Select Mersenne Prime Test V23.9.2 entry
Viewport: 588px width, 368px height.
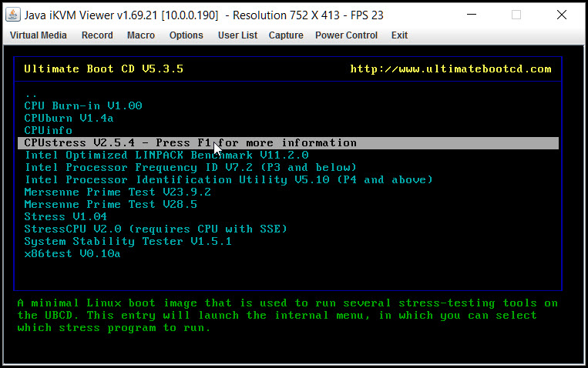pyautogui.click(x=118, y=192)
